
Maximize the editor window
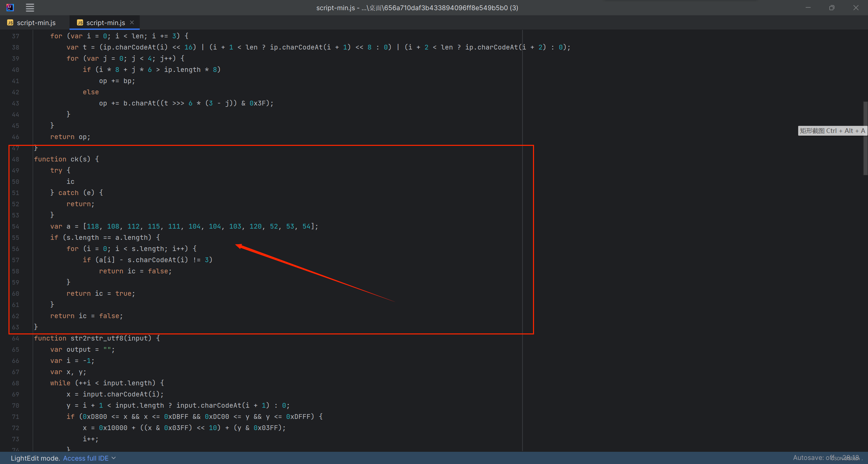coord(832,7)
